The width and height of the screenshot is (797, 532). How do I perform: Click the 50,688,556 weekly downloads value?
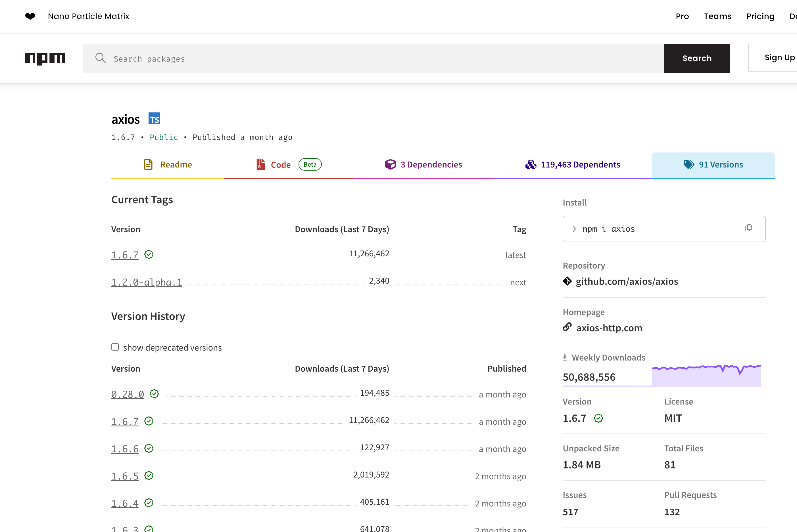coord(589,377)
